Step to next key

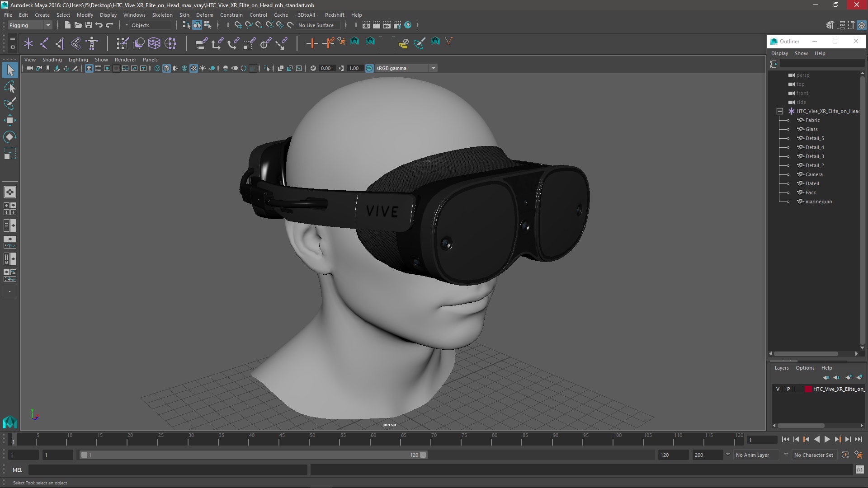837,439
